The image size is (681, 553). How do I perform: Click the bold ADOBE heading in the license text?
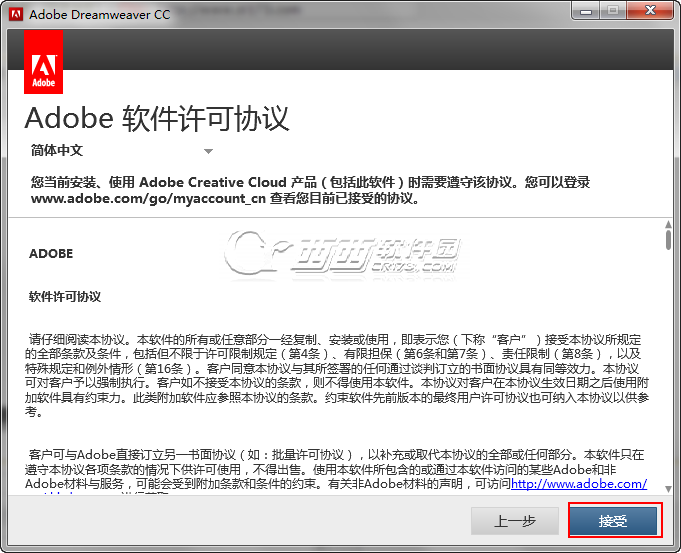pyautogui.click(x=51, y=253)
